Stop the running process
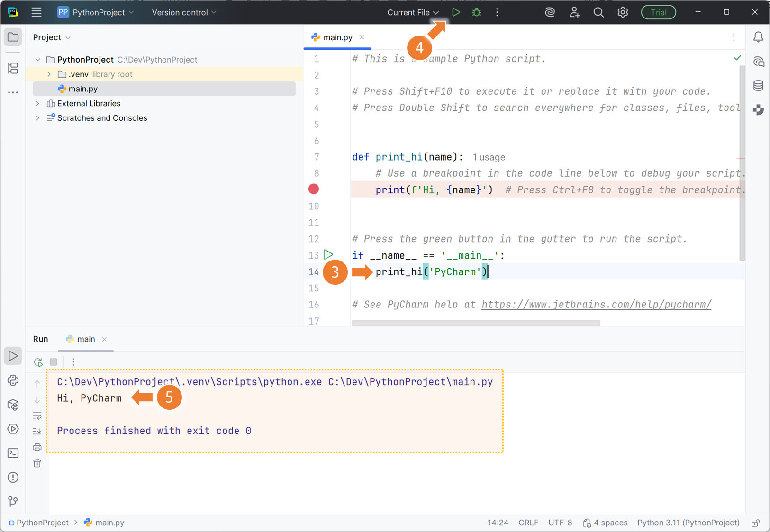The width and height of the screenshot is (770, 532). tap(54, 362)
